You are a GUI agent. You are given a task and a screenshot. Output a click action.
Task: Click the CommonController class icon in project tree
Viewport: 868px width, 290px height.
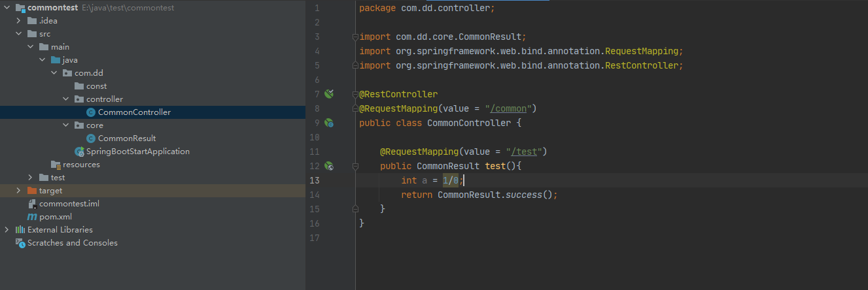coord(91,112)
